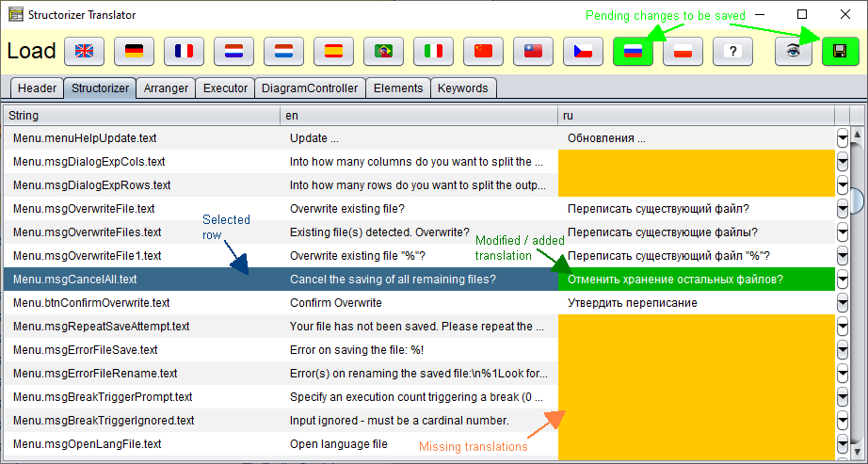Open the Keywords tab
This screenshot has height=464, width=868.
point(463,88)
